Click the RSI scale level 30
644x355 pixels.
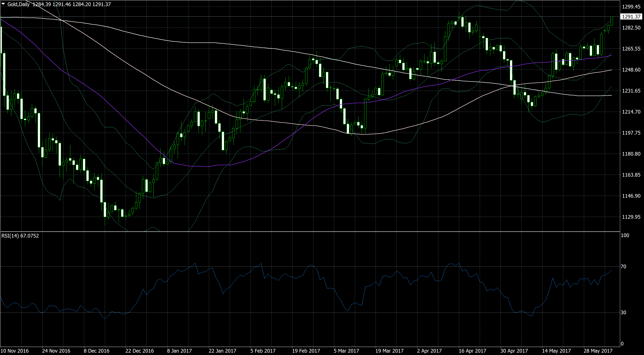[x=624, y=312]
